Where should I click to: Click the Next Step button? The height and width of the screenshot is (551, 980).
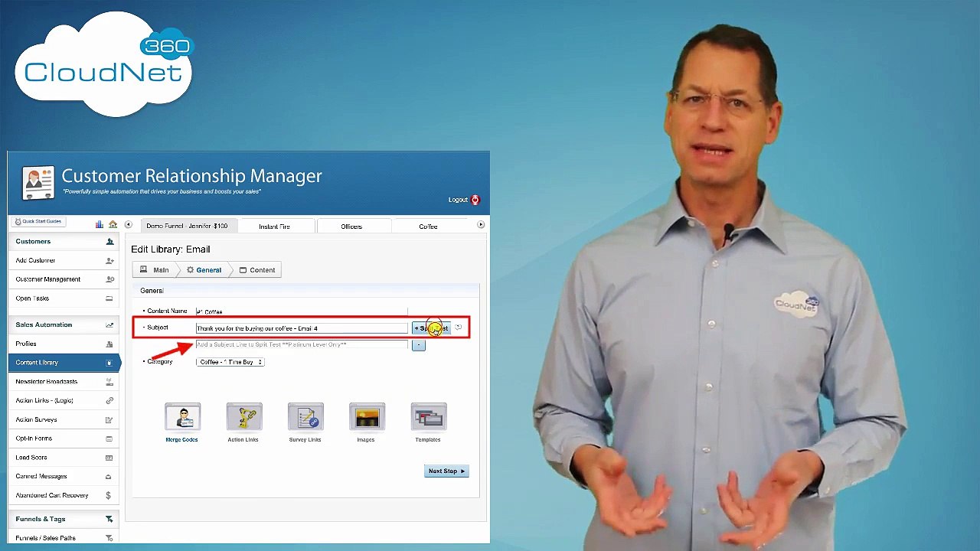446,471
